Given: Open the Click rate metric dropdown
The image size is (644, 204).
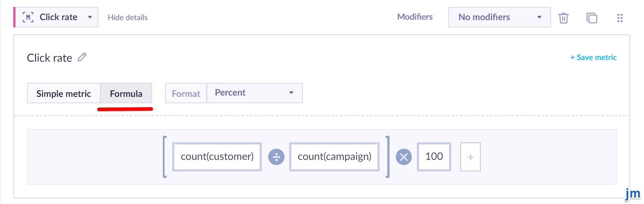Looking at the screenshot, I should 56,18.
